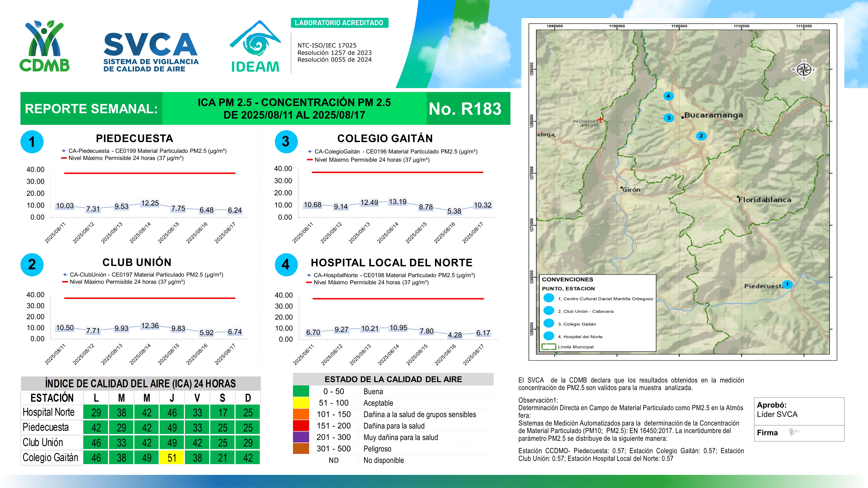Click the purple Muy dañina color swatch
868x488 pixels.
coord(301,437)
